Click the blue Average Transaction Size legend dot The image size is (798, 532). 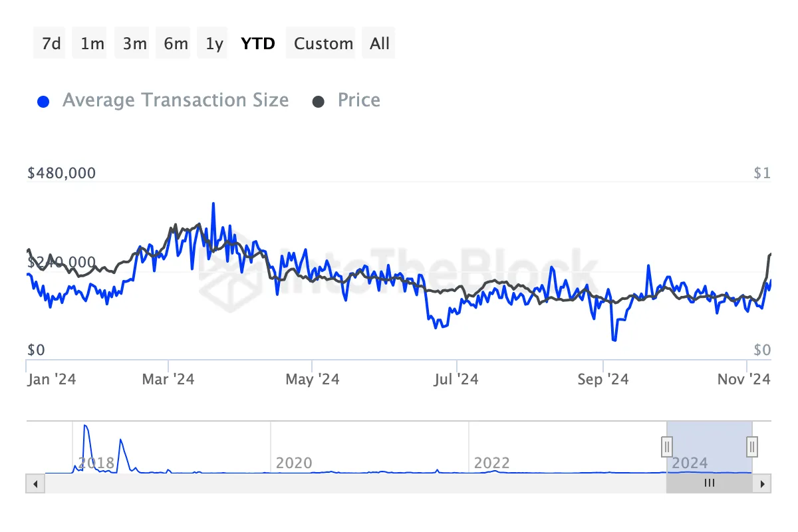(x=43, y=100)
